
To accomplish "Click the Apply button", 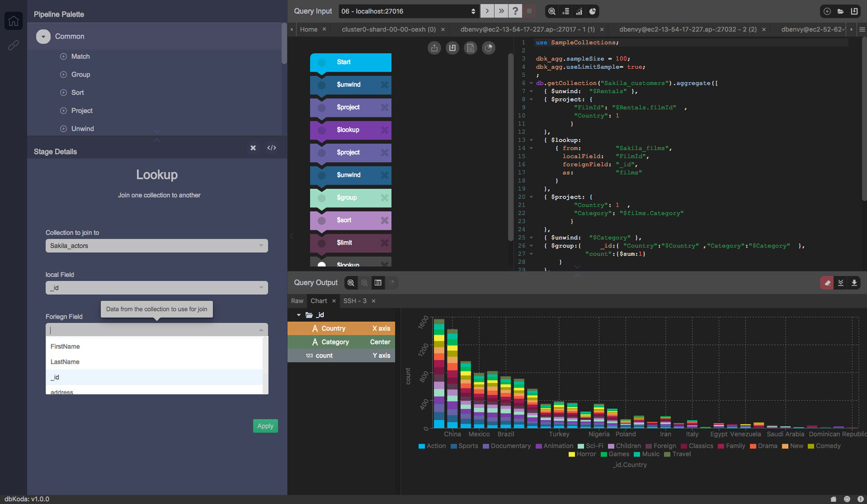I will tap(265, 426).
